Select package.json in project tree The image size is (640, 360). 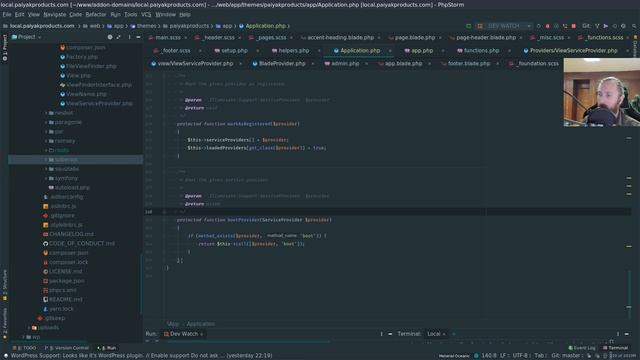[67, 281]
